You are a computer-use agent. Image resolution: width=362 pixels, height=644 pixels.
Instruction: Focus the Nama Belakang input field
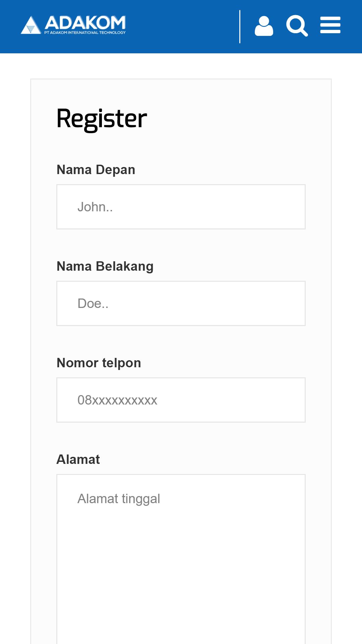coord(181,303)
